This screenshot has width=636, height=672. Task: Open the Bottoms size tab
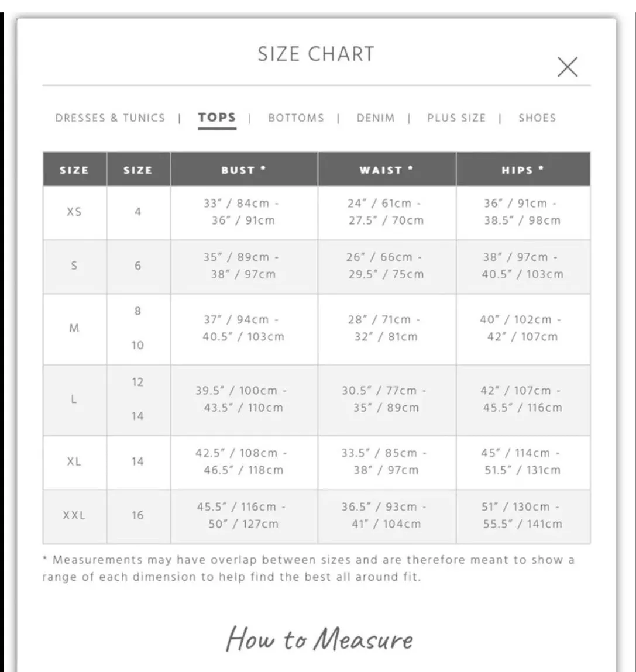pos(296,118)
